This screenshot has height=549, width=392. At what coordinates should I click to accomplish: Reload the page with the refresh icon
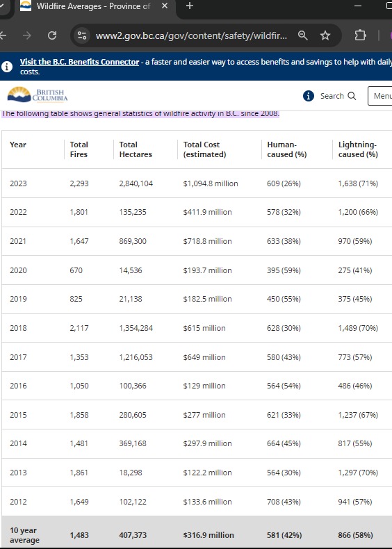coord(52,35)
